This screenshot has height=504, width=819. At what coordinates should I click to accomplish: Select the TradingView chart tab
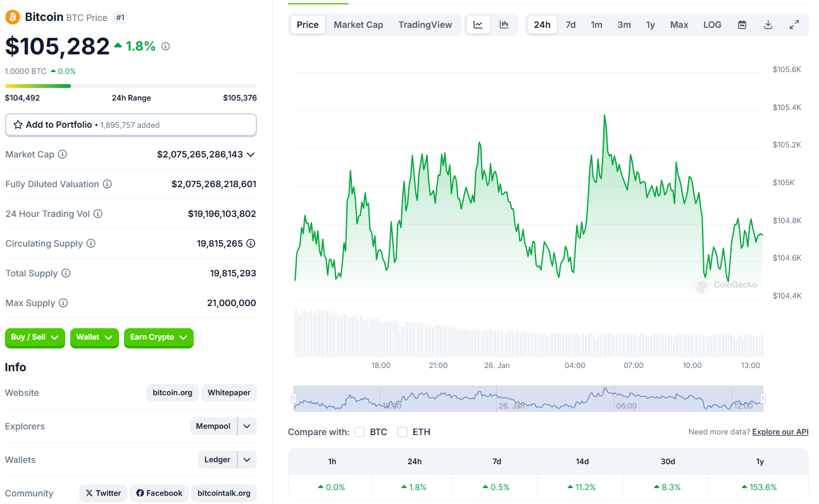pyautogui.click(x=425, y=25)
